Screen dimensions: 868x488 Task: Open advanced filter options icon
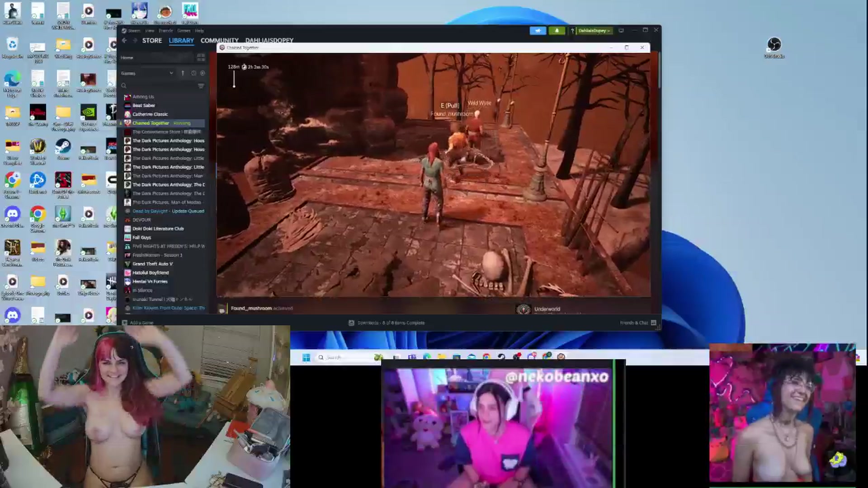pyautogui.click(x=201, y=86)
